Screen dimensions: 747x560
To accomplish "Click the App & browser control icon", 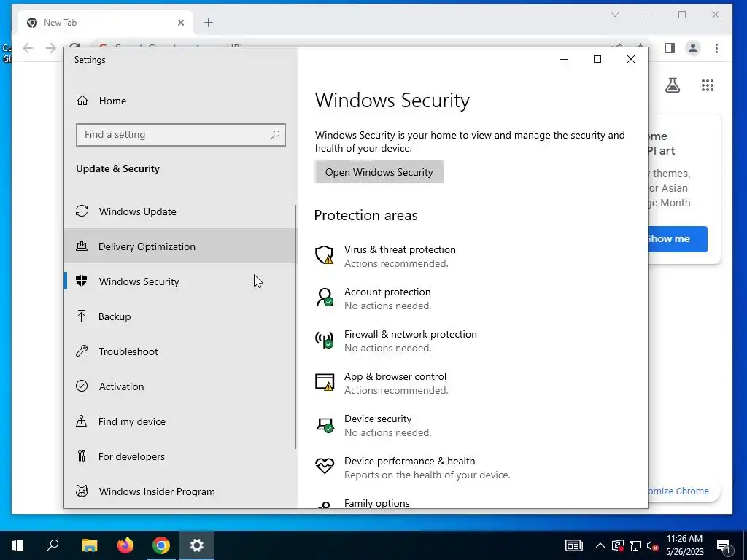I will coord(325,382).
